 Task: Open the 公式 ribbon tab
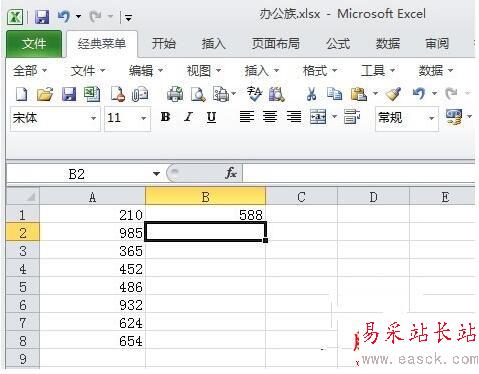click(338, 44)
